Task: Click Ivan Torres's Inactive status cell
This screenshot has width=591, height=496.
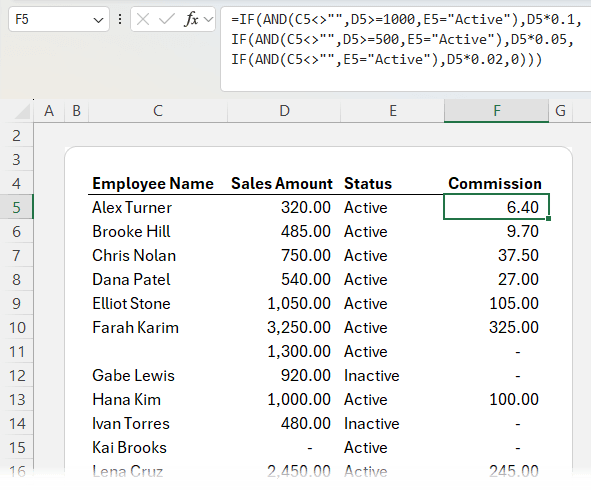Action: pos(392,424)
